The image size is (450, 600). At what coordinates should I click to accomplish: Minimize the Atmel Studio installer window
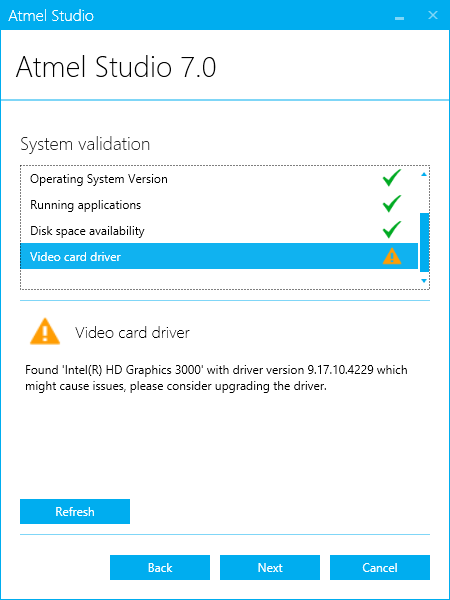click(x=399, y=16)
